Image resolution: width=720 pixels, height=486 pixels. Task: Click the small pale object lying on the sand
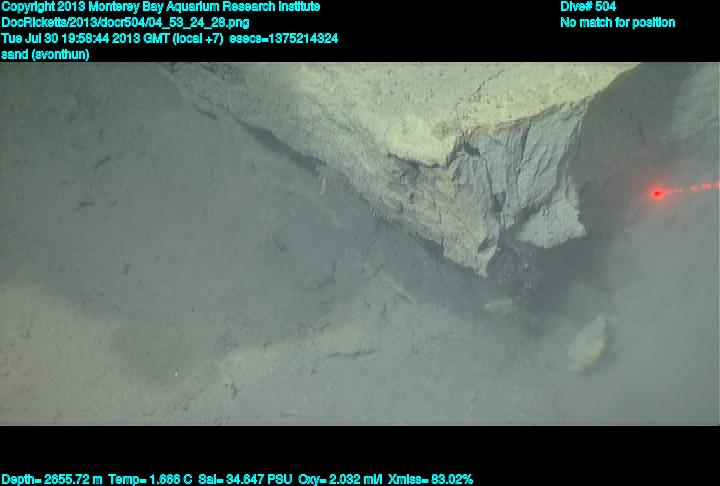tap(589, 343)
